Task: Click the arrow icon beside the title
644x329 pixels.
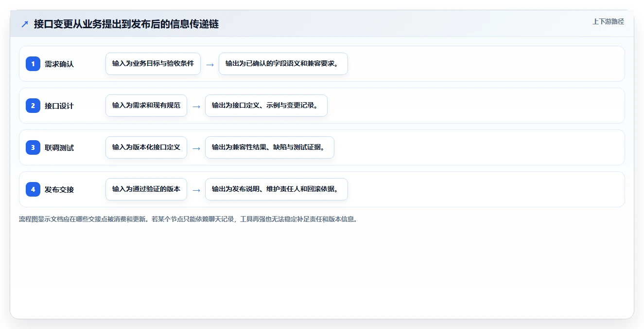Action: tap(25, 24)
